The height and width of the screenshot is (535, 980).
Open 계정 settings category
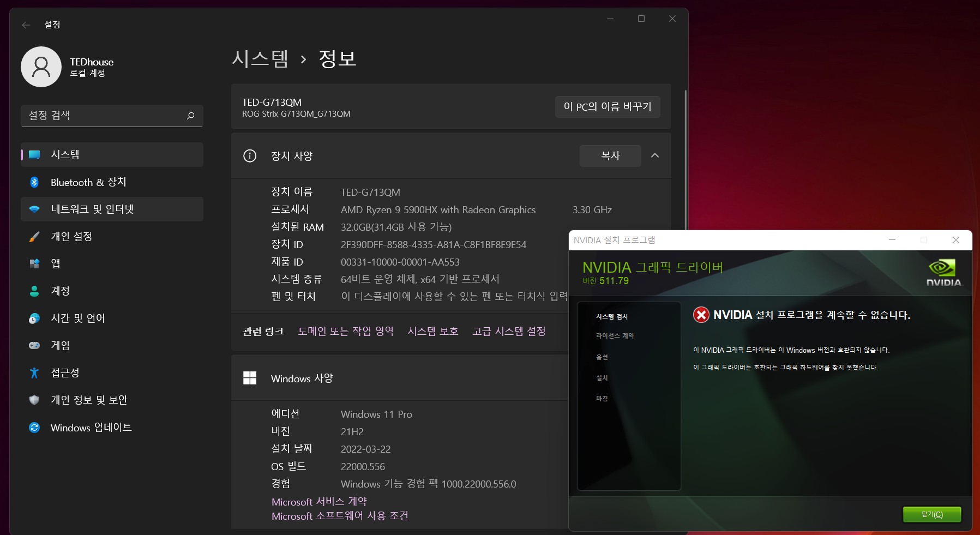[x=112, y=291]
